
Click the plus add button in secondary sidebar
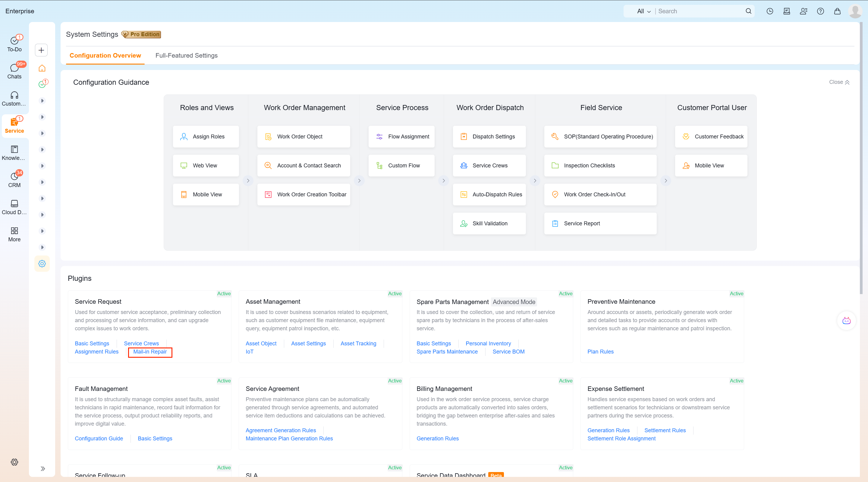(42, 50)
